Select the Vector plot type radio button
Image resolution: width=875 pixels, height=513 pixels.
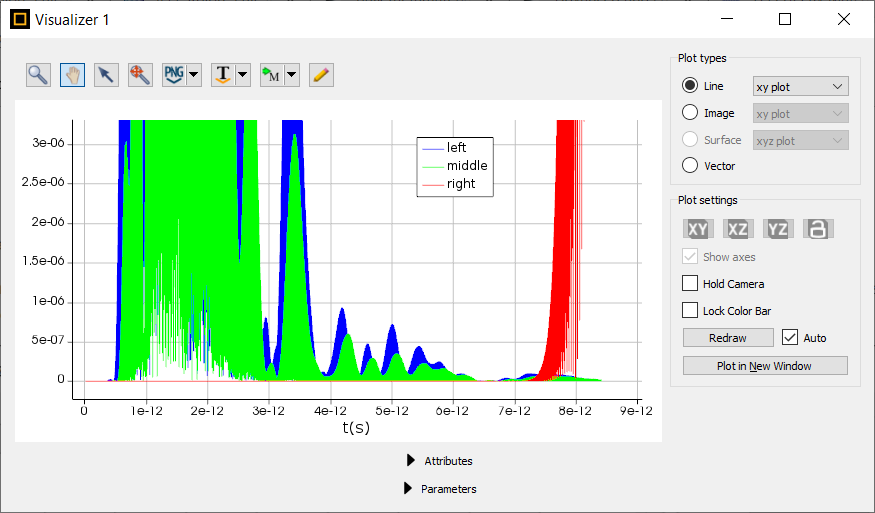(690, 166)
